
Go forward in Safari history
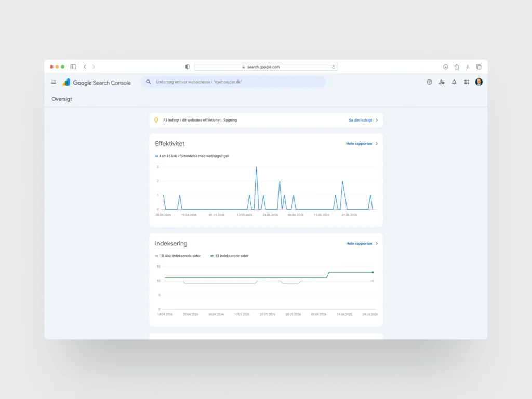tap(94, 67)
